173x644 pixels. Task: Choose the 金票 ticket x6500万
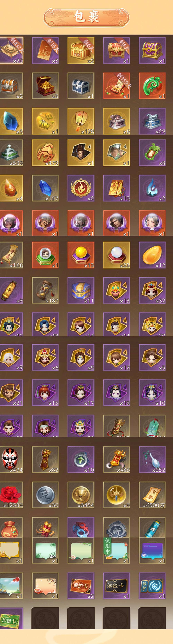click(152, 495)
